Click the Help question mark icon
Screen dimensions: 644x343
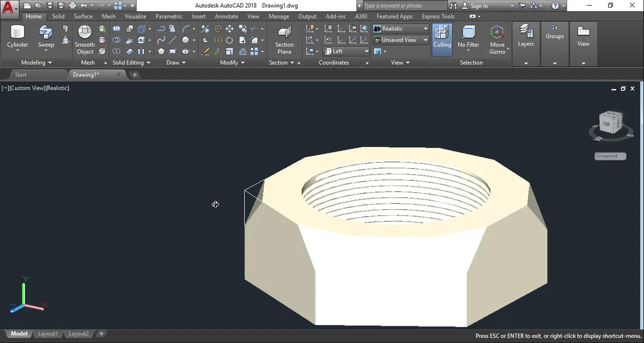pos(555,6)
